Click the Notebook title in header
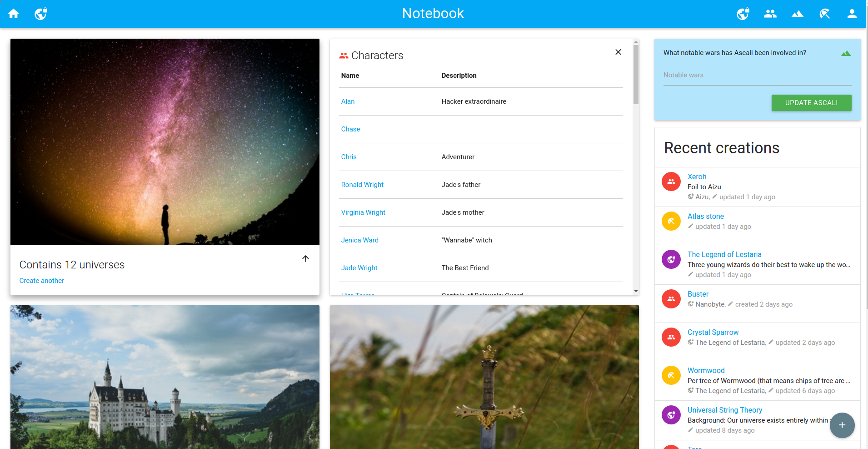 click(433, 14)
